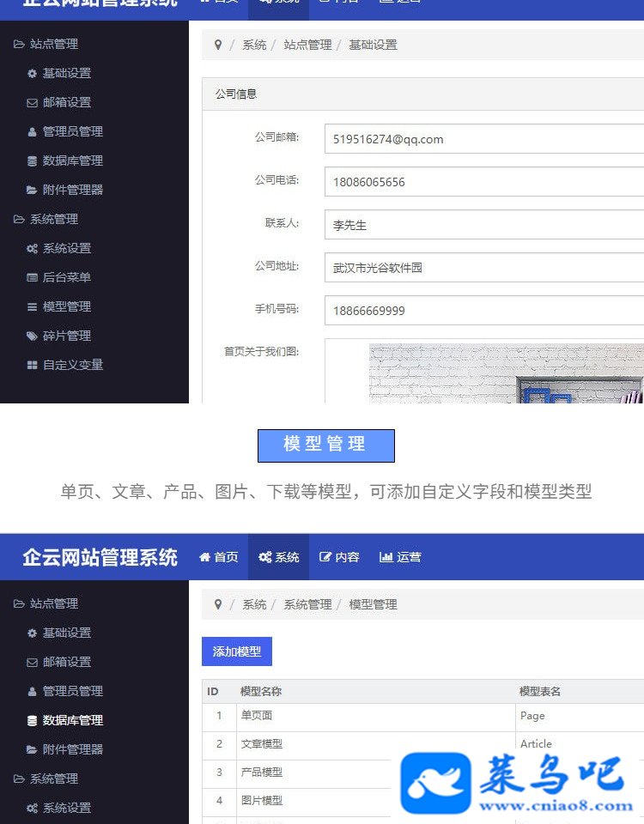Click the cogs icon of the 系统 nav tab
Screen dimensions: 644x824
pyautogui.click(x=265, y=557)
